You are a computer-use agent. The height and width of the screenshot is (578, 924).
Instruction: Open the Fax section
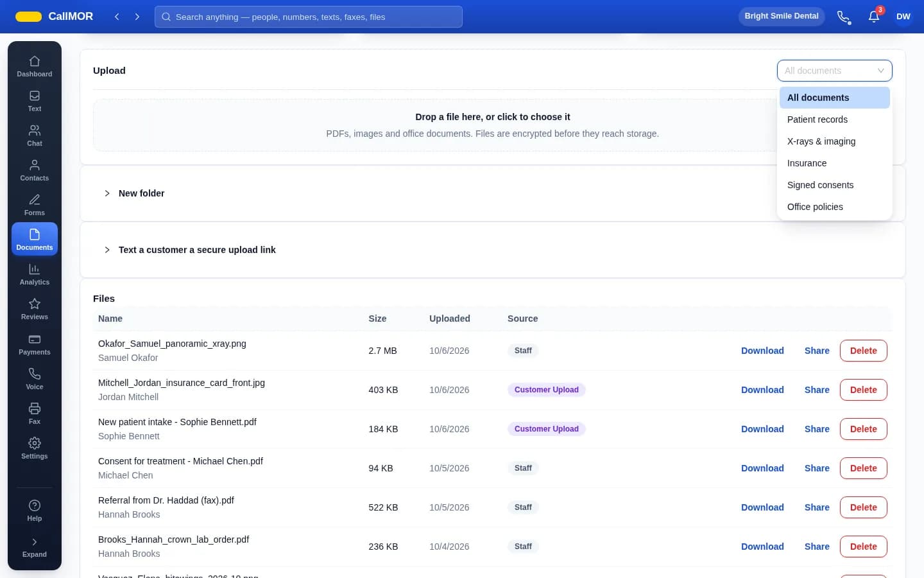(x=35, y=414)
